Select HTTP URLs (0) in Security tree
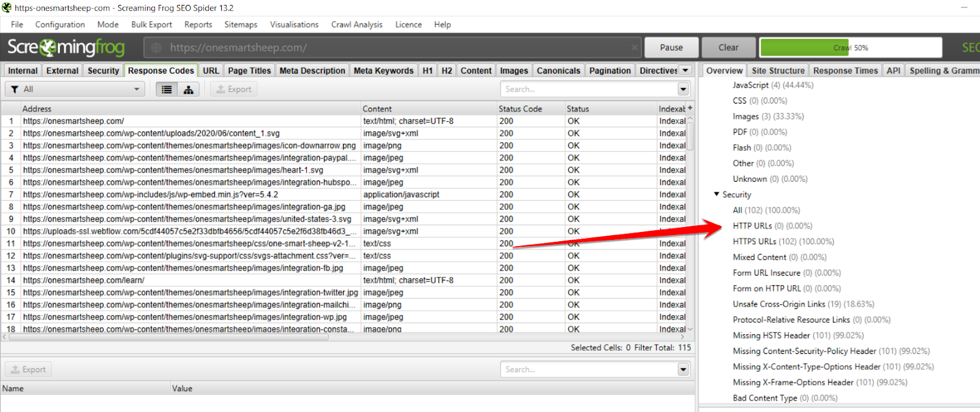The width and height of the screenshot is (980, 412). click(772, 226)
